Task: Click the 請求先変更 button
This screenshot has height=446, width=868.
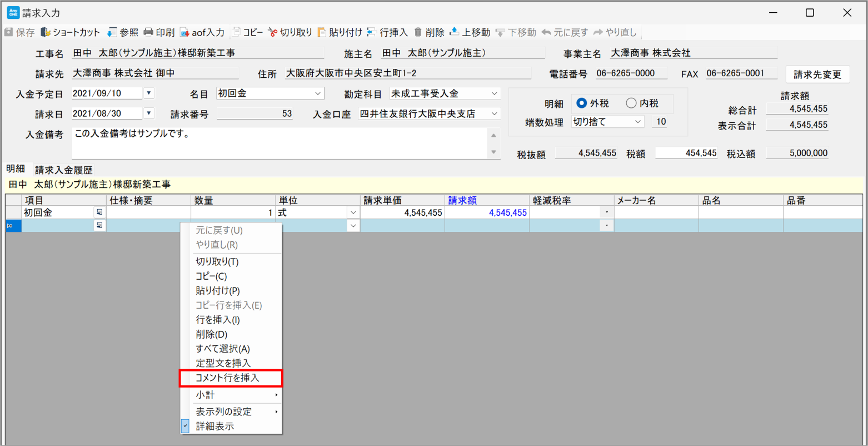Action: coord(817,74)
